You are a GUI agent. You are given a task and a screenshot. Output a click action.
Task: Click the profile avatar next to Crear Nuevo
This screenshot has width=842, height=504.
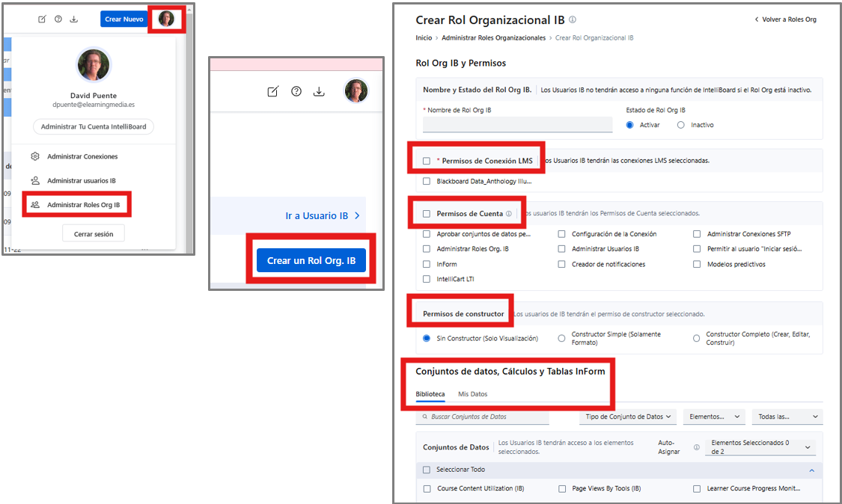click(166, 19)
